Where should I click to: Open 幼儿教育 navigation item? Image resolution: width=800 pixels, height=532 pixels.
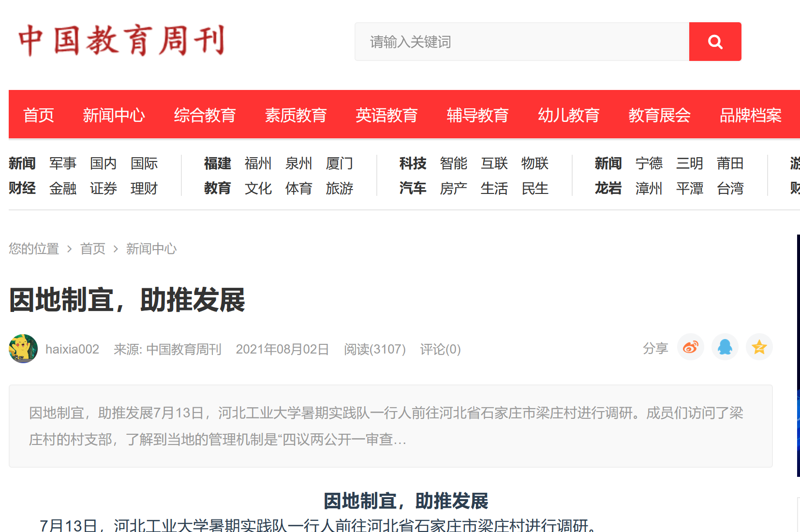pyautogui.click(x=568, y=115)
